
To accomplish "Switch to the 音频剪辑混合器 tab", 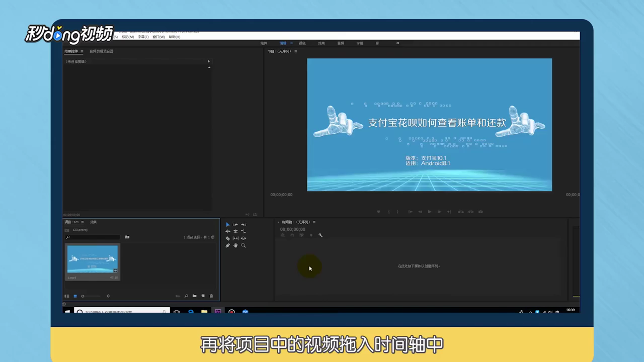I will (x=101, y=51).
